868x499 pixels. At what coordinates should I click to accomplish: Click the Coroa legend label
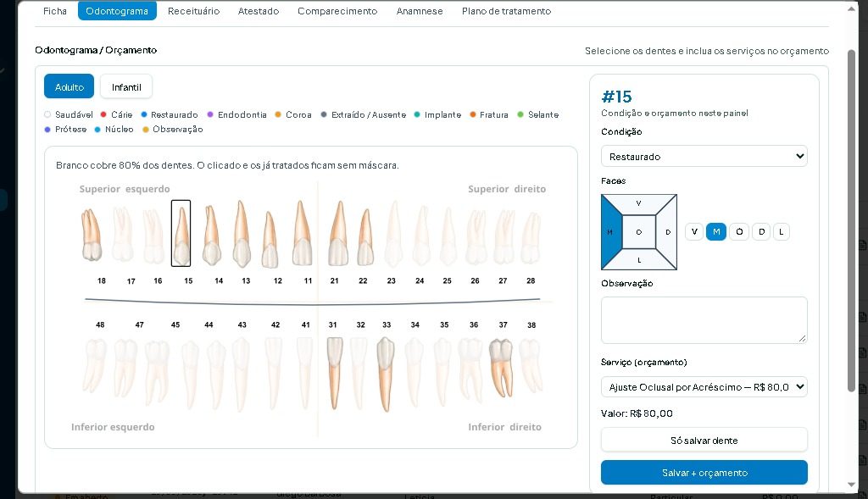(298, 114)
